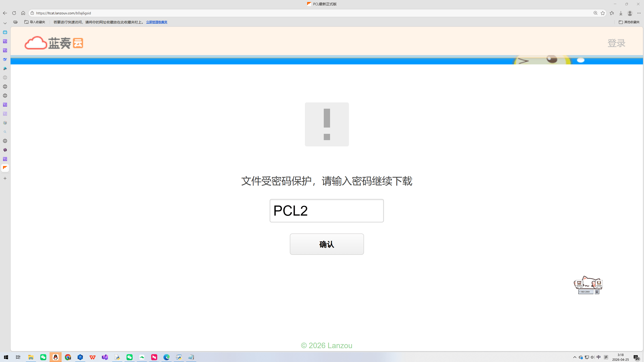Open the 登录 login link
This screenshot has height=362, width=644.
(x=616, y=43)
